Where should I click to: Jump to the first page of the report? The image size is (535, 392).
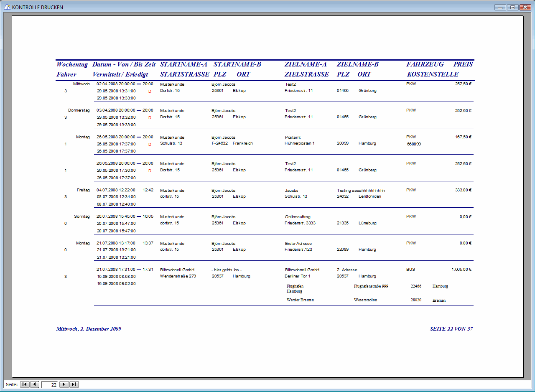tap(25, 384)
